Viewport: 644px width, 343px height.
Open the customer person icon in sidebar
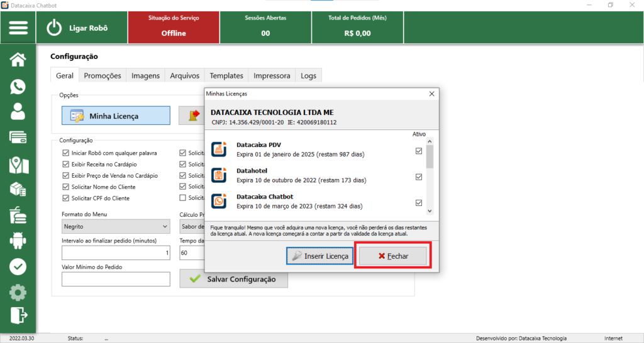pyautogui.click(x=18, y=112)
